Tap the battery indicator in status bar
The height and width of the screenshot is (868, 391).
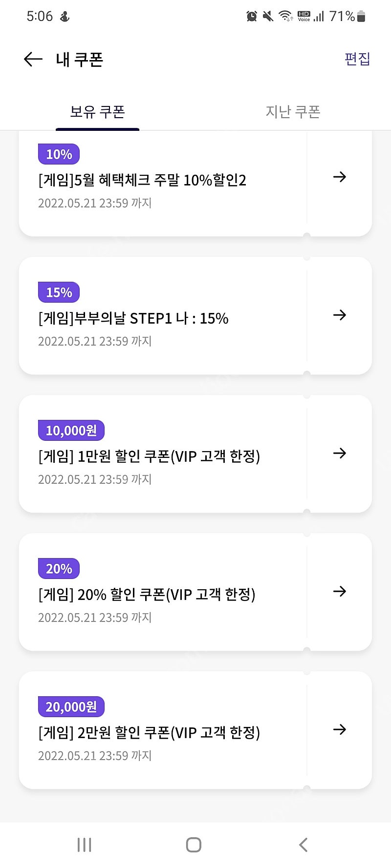tap(361, 16)
